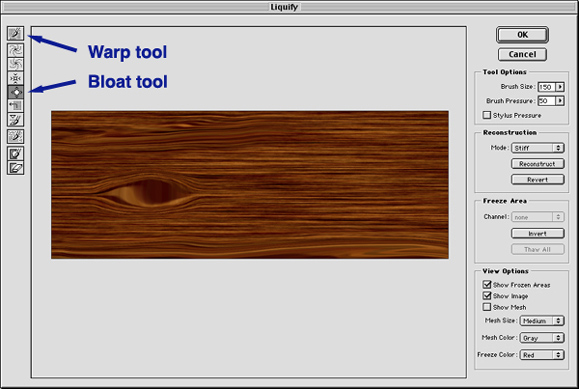Turn on Show Mesh
The image size is (579, 389).
tap(487, 307)
